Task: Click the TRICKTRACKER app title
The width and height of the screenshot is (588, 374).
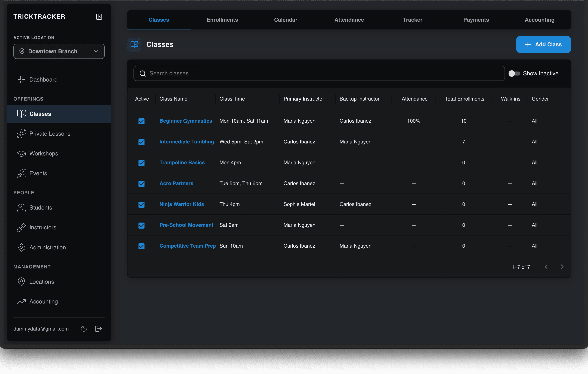Action: [39, 16]
